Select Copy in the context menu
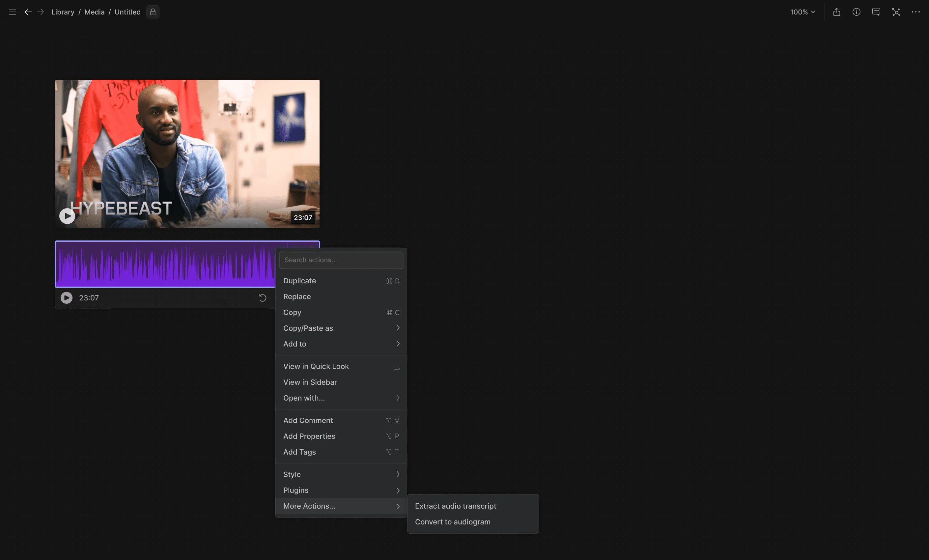 [x=341, y=313]
